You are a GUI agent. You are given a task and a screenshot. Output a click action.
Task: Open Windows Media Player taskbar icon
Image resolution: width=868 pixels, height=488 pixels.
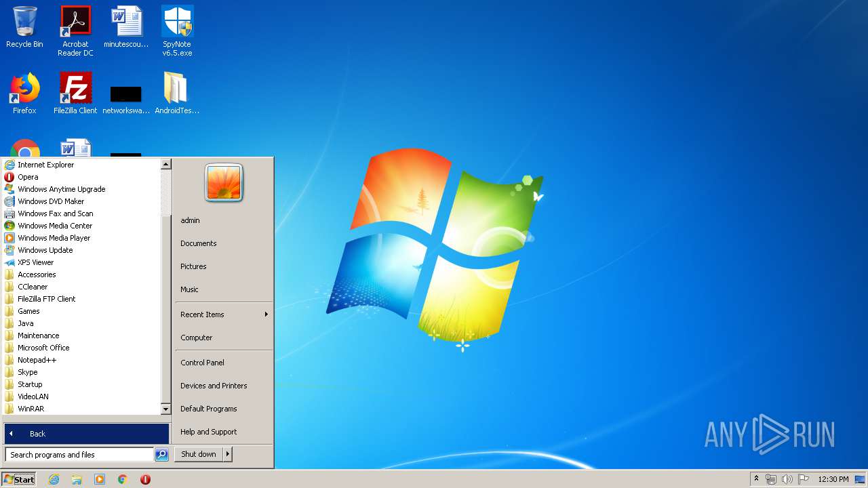click(x=100, y=479)
